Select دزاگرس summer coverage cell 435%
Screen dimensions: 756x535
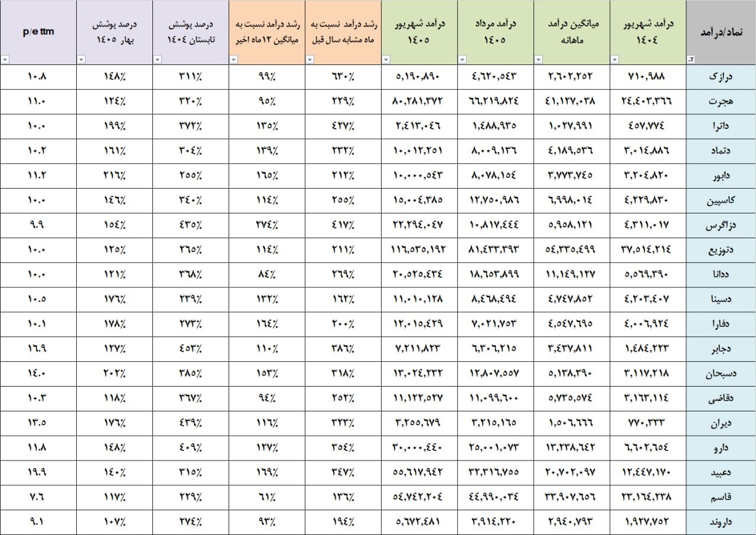click(191, 226)
